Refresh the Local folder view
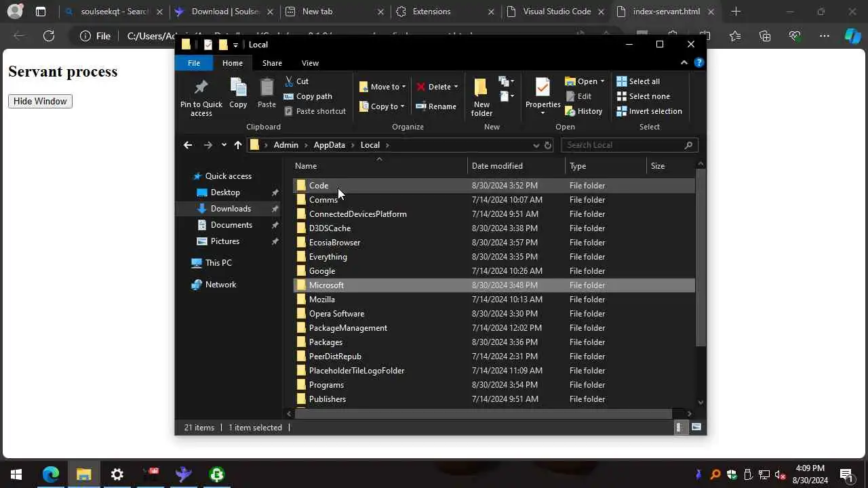The image size is (868, 488). [x=548, y=145]
